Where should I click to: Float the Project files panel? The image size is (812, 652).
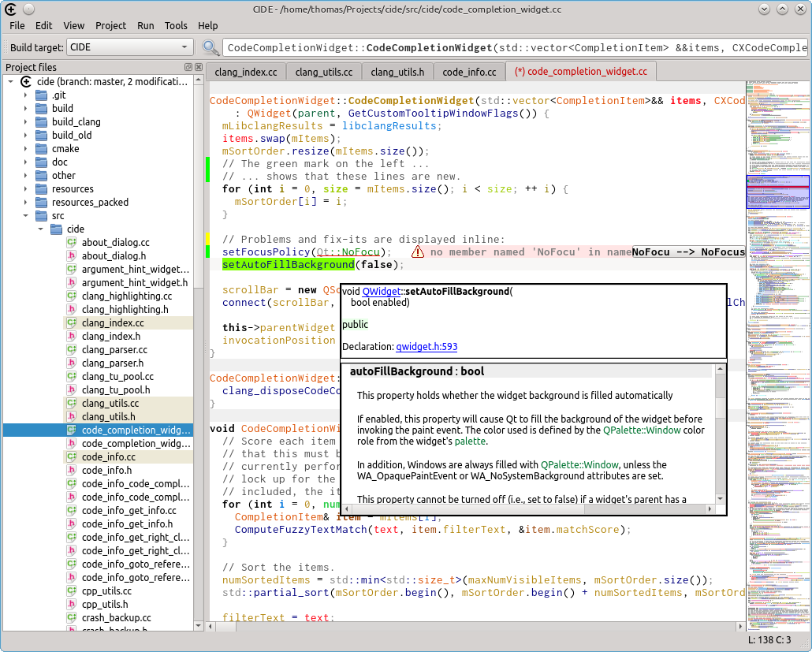click(188, 68)
